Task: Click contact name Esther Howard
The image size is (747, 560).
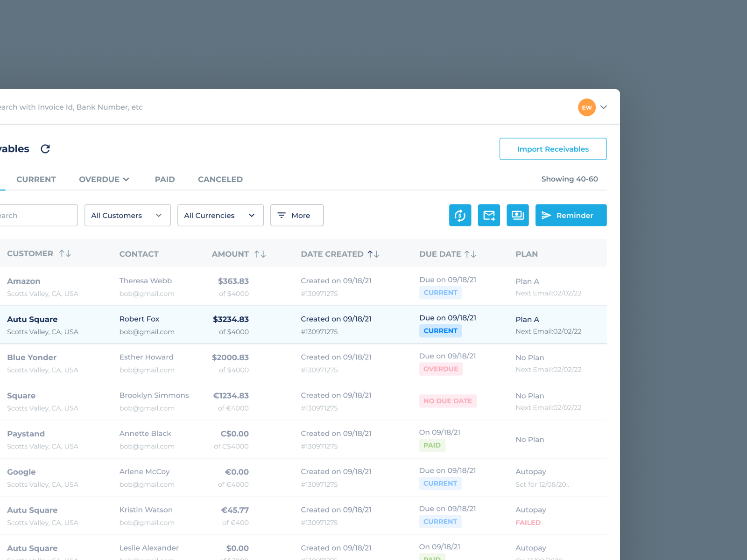Action: point(147,357)
